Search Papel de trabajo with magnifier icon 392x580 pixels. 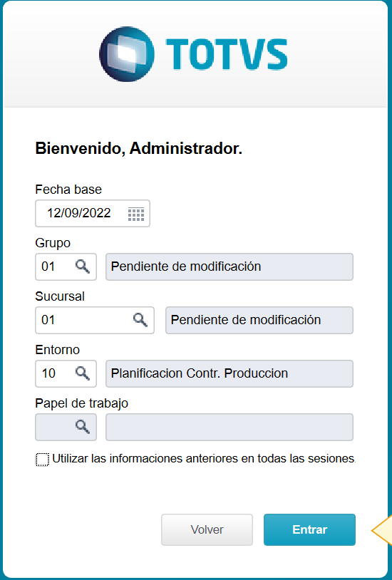(x=82, y=427)
